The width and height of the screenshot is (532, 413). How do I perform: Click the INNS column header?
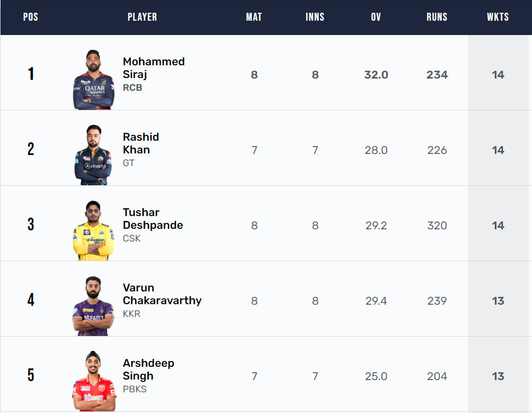click(x=315, y=17)
